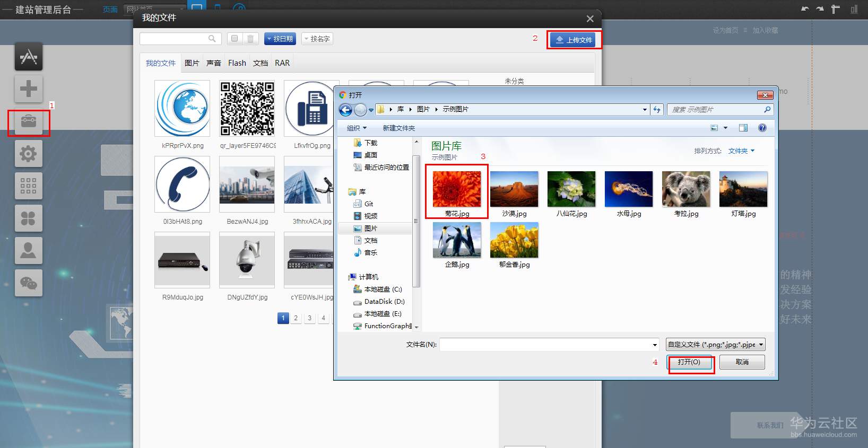Click the 打开(O) button
Image resolution: width=868 pixels, height=448 pixels.
coord(689,362)
